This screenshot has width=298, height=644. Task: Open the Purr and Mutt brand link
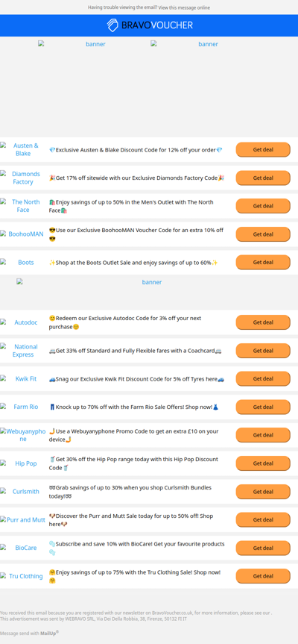tap(23, 519)
